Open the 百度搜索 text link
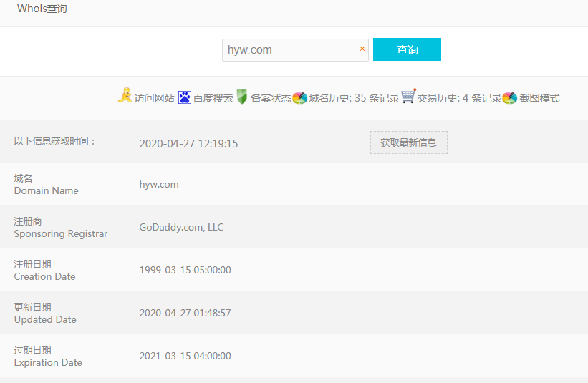The height and width of the screenshot is (383, 588). coord(213,99)
